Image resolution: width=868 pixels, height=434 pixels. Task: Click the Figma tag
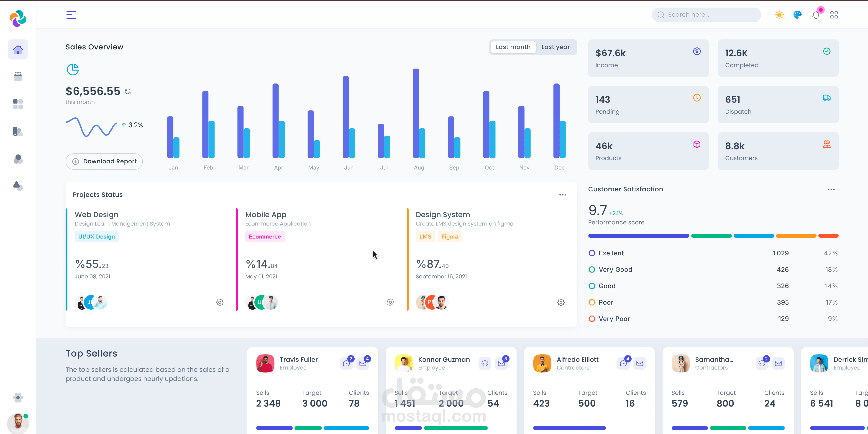click(450, 236)
